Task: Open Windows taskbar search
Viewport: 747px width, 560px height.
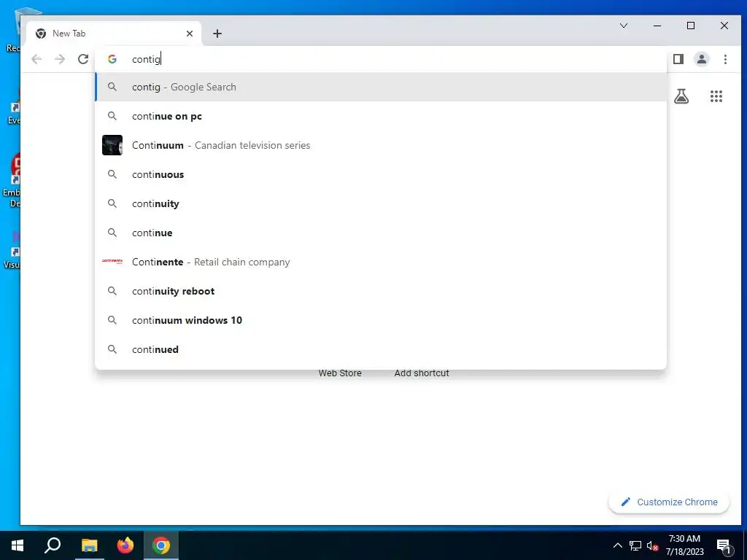Action: [x=53, y=545]
